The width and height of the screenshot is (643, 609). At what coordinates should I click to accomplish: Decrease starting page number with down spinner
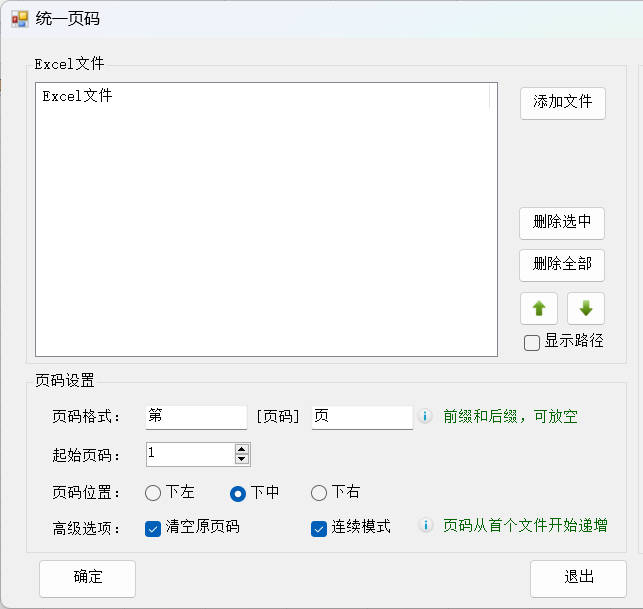(x=241, y=459)
